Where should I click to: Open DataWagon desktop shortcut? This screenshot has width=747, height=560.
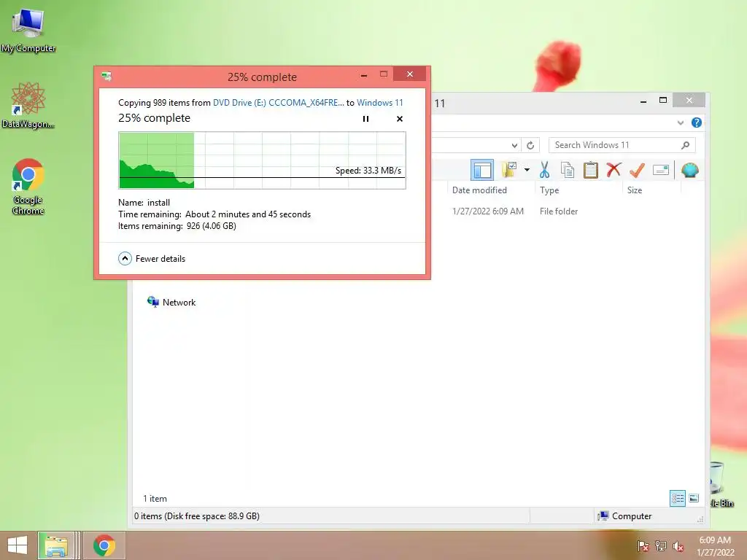point(28,105)
